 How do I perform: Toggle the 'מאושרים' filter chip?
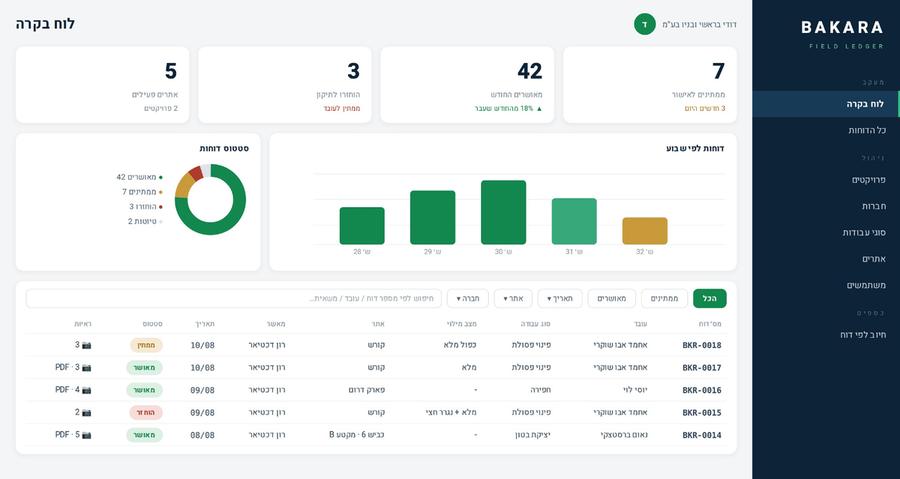coord(612,298)
